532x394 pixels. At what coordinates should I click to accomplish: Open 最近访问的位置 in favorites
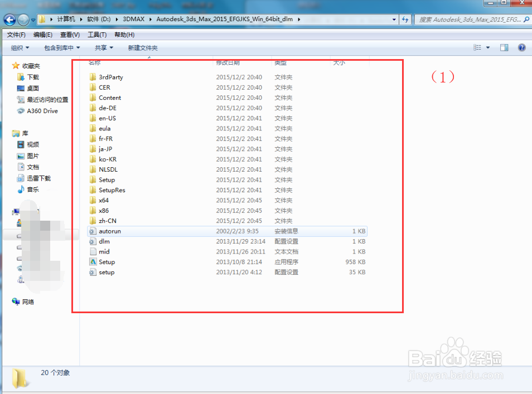tap(47, 100)
